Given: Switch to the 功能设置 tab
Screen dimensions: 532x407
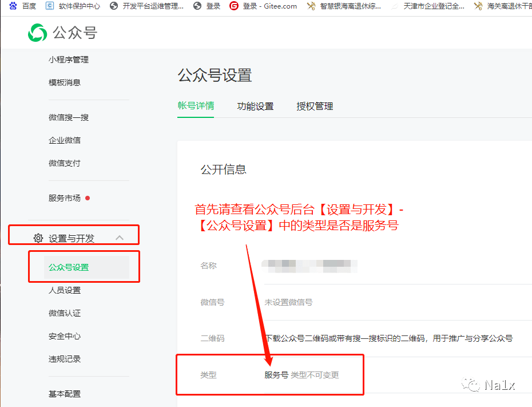Looking at the screenshot, I should tap(255, 106).
